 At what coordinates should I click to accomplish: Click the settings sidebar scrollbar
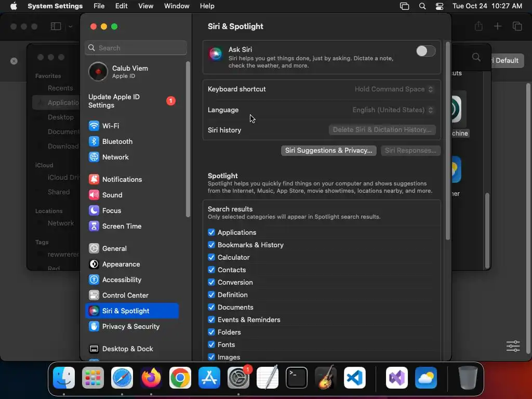tap(188, 139)
